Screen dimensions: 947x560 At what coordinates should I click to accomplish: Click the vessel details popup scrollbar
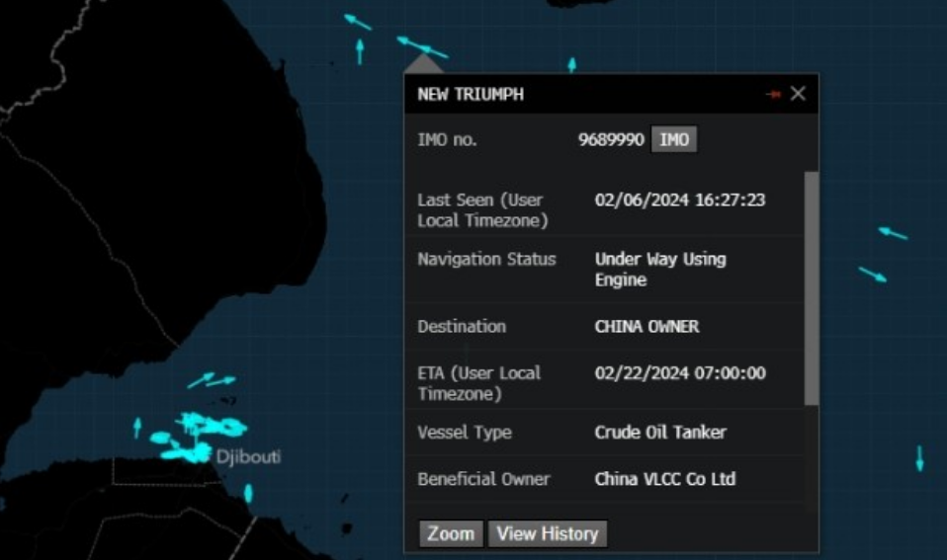click(811, 286)
